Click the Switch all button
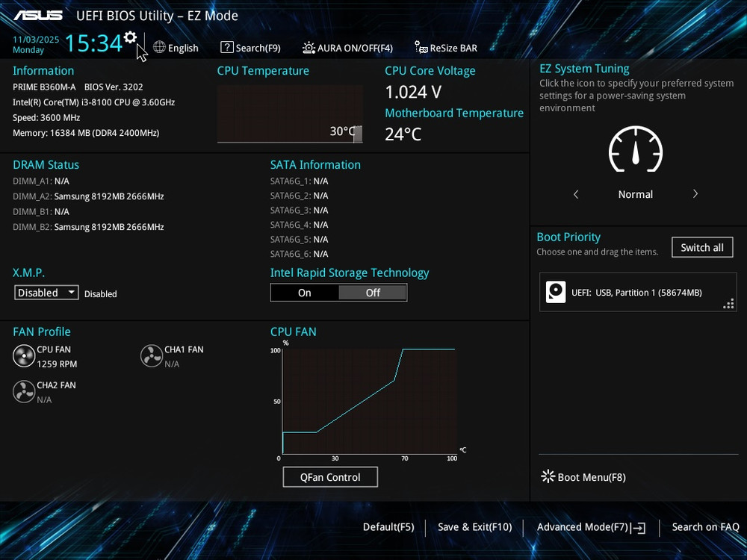 pyautogui.click(x=702, y=248)
